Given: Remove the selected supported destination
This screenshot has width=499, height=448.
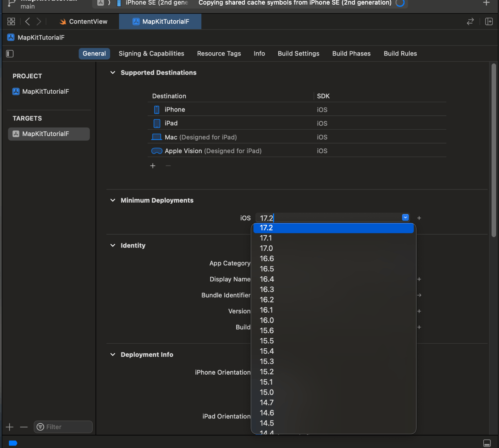Looking at the screenshot, I should [168, 166].
